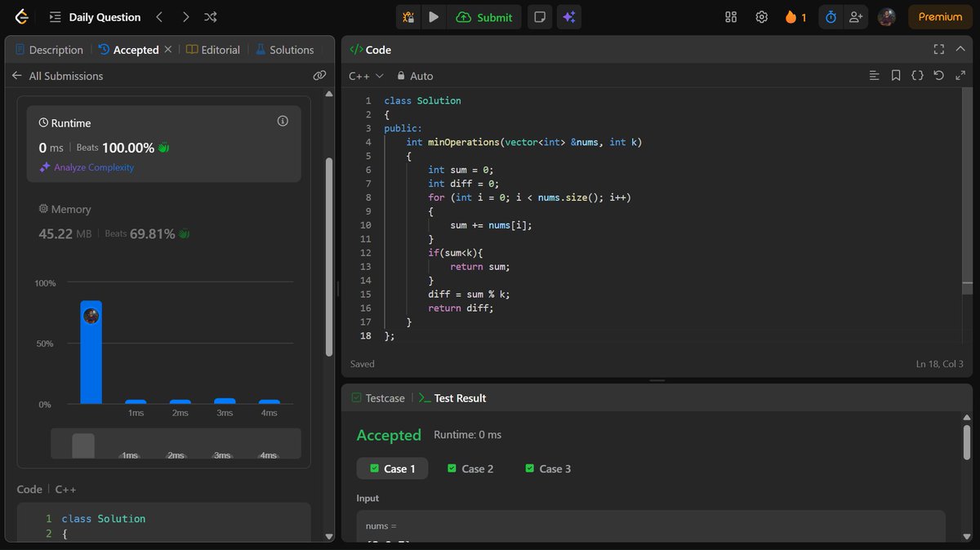This screenshot has width=980, height=550.
Task: Click the Code tab header
Action: [371, 50]
